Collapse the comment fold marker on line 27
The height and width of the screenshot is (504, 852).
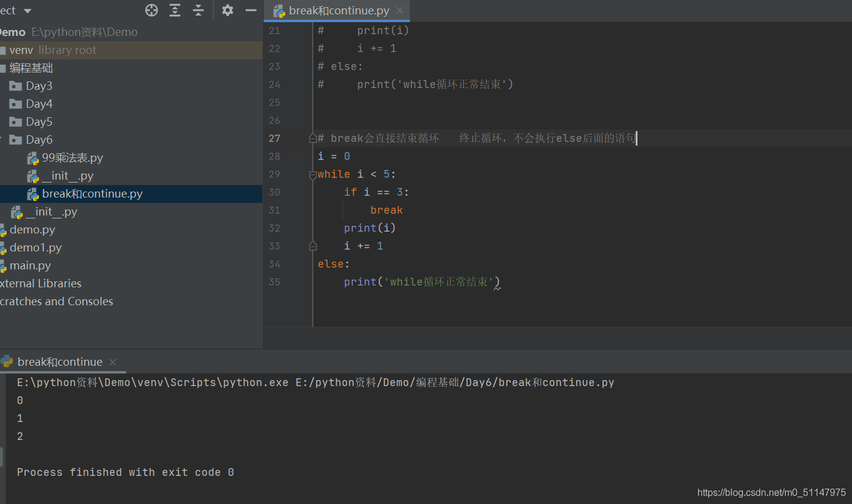313,138
